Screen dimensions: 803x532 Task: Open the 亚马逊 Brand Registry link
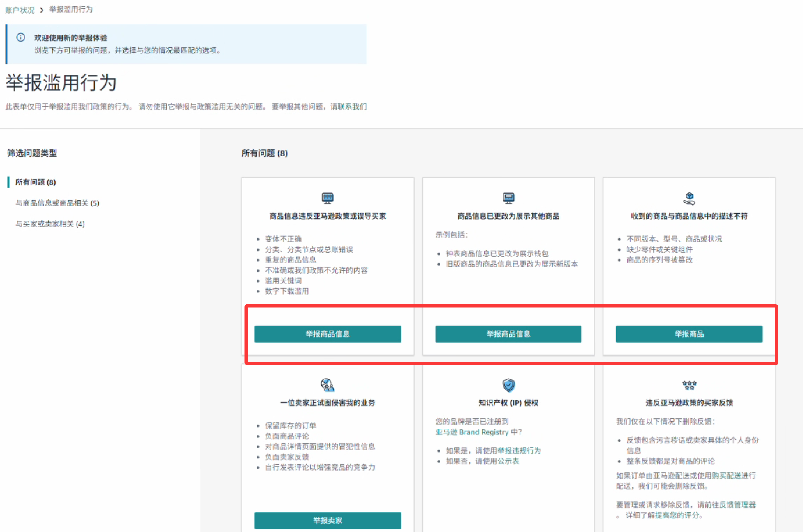tap(472, 432)
